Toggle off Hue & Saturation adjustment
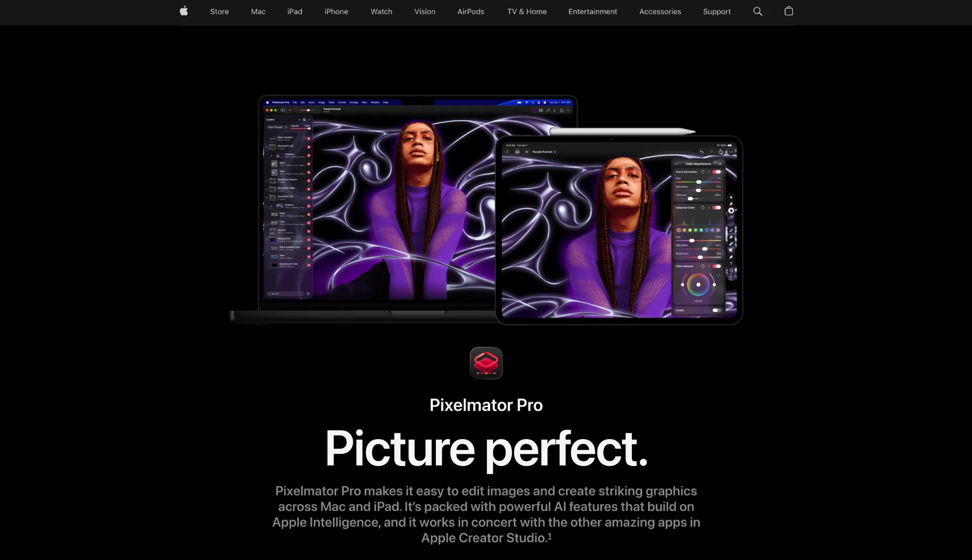The width and height of the screenshot is (972, 560). pos(717,172)
